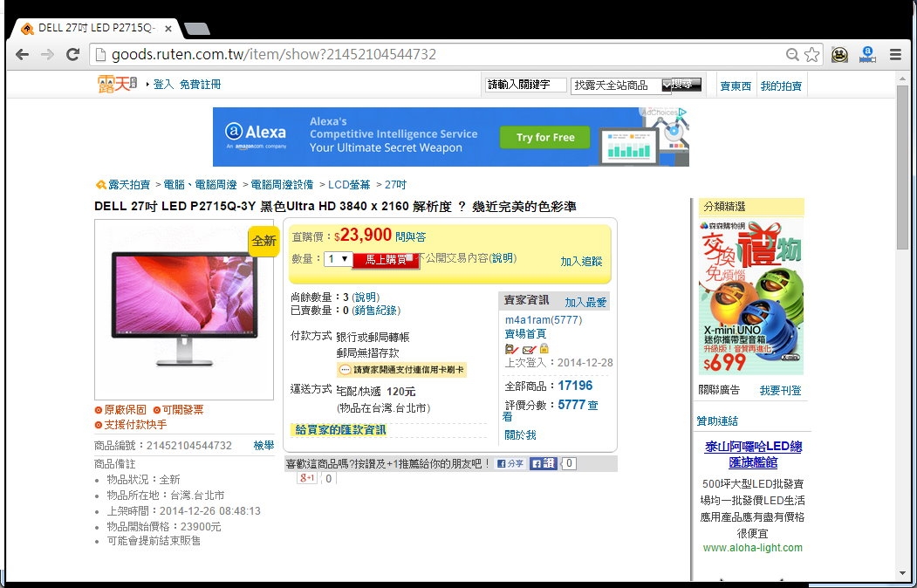Click the 27吋 breadcrumb link
Screen dimensions: 917x588
click(395, 185)
